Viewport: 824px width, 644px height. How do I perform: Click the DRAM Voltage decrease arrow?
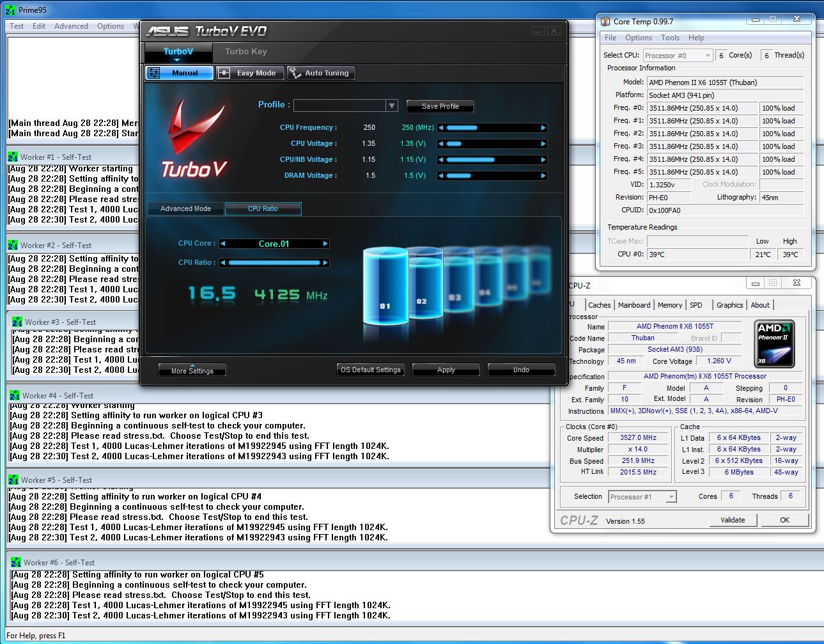(x=441, y=176)
